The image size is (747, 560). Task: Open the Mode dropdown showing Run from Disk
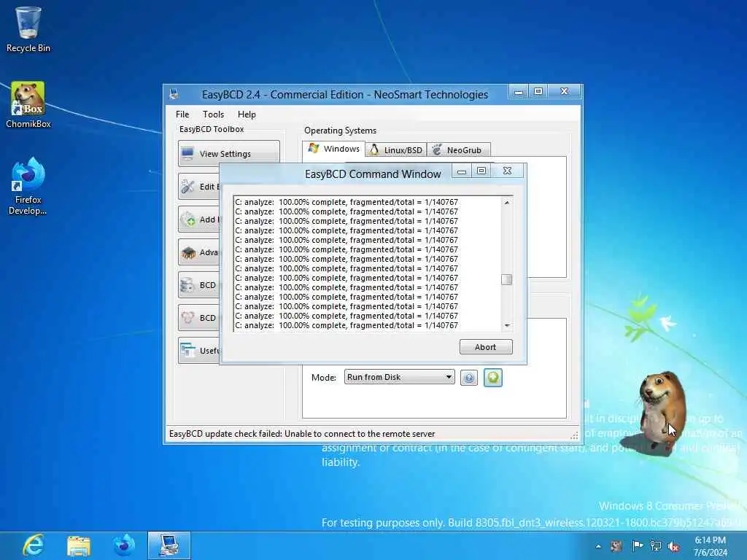(399, 377)
